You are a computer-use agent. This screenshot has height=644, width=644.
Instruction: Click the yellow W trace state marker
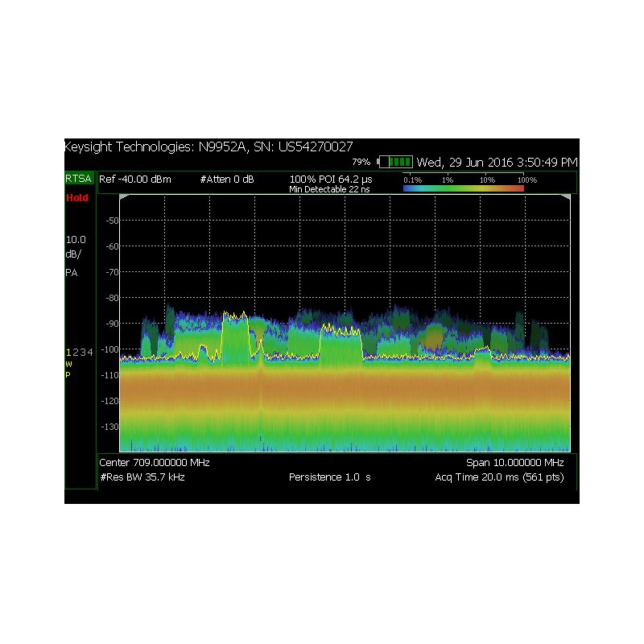[x=68, y=365]
